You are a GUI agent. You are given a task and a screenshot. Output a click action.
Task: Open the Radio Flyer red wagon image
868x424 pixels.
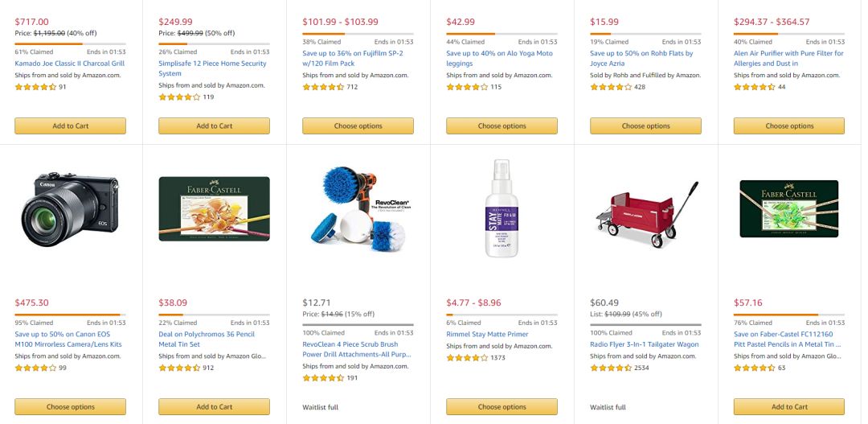645,209
